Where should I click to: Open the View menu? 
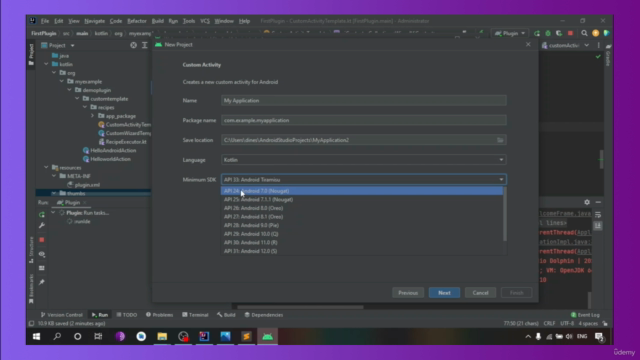tap(74, 21)
